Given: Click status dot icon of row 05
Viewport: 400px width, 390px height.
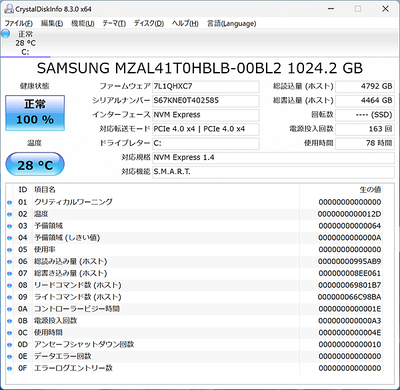Looking at the screenshot, I should click(9, 250).
